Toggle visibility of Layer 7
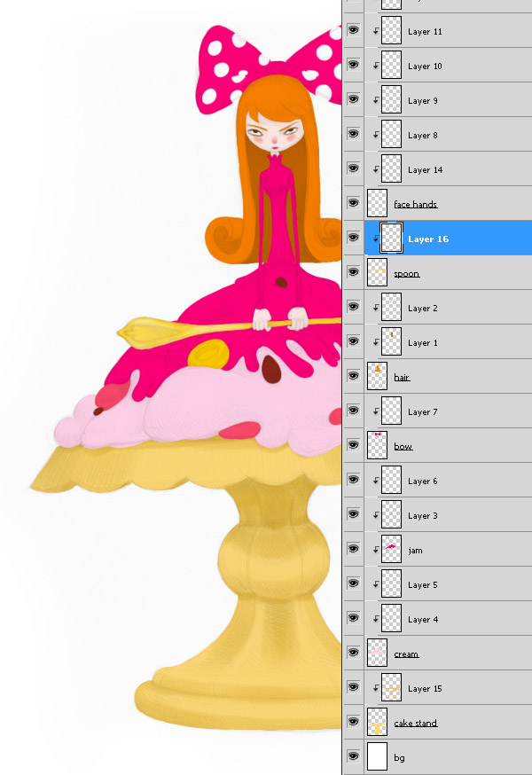Image resolution: width=532 pixels, height=775 pixels. 353,411
